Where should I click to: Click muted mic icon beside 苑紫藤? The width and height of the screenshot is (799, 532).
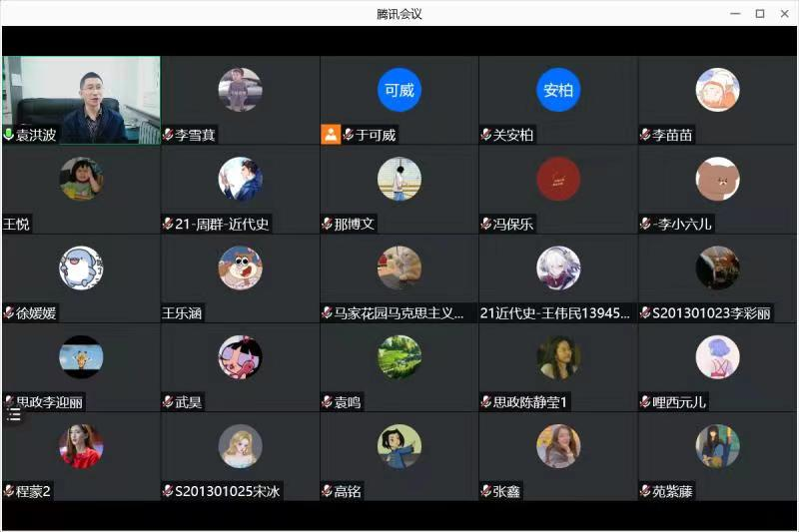coord(644,491)
